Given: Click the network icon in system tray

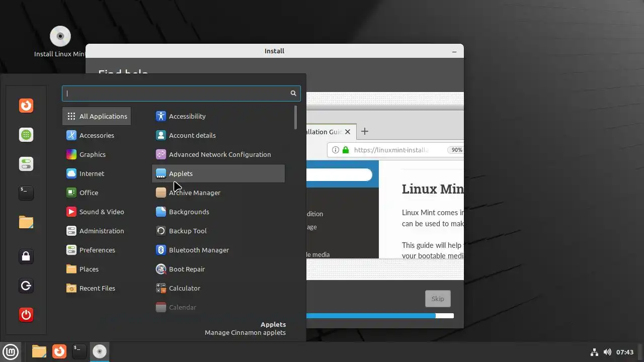Looking at the screenshot, I should click(x=594, y=352).
